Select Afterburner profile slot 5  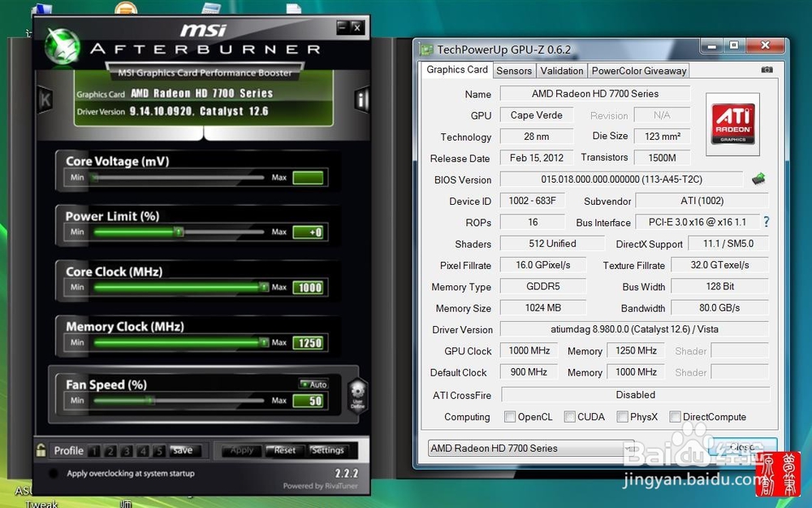click(158, 451)
